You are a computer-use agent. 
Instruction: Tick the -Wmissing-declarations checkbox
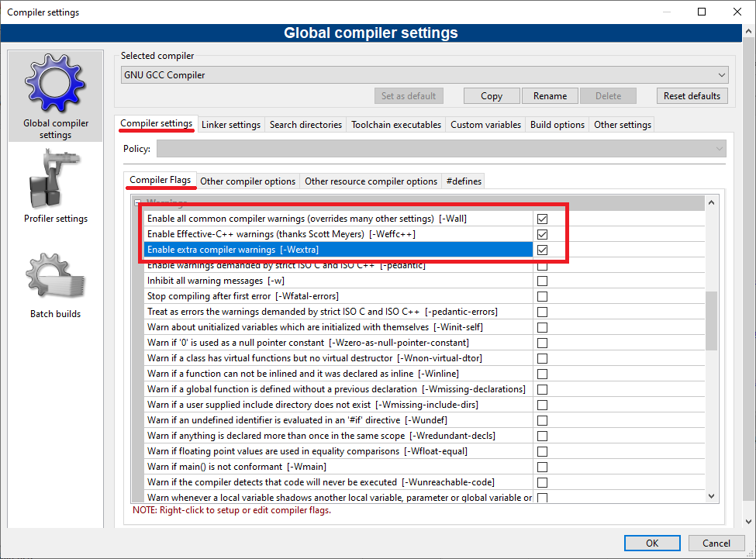pos(542,389)
